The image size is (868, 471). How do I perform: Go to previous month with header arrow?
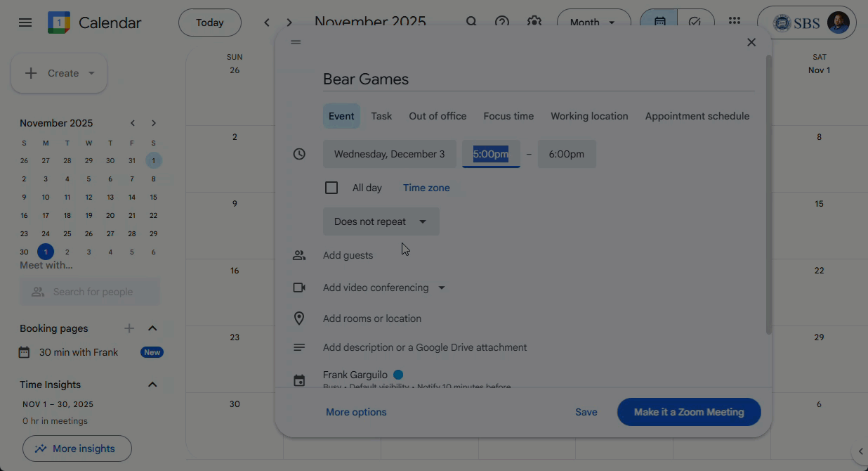[x=267, y=22]
